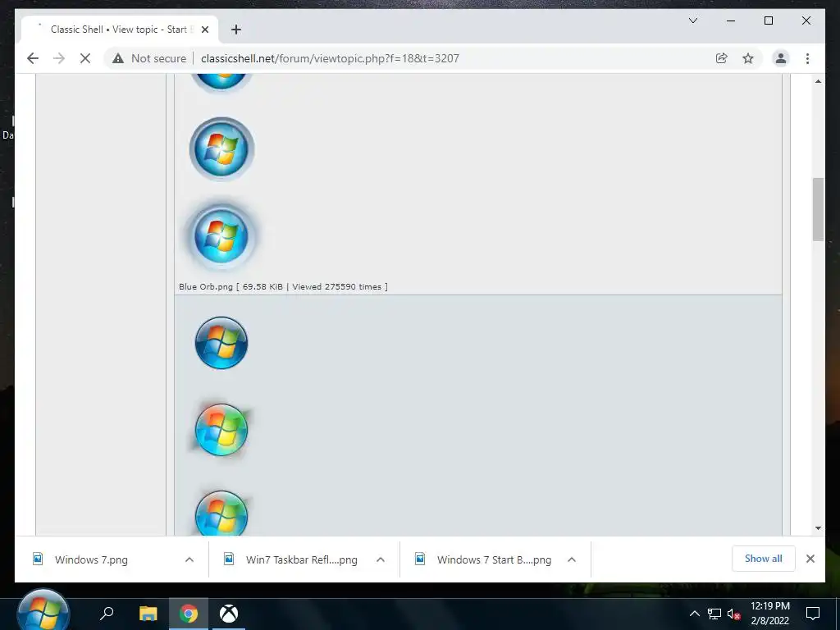
Task: Open the tab search dropdown arrow
Action: click(692, 21)
